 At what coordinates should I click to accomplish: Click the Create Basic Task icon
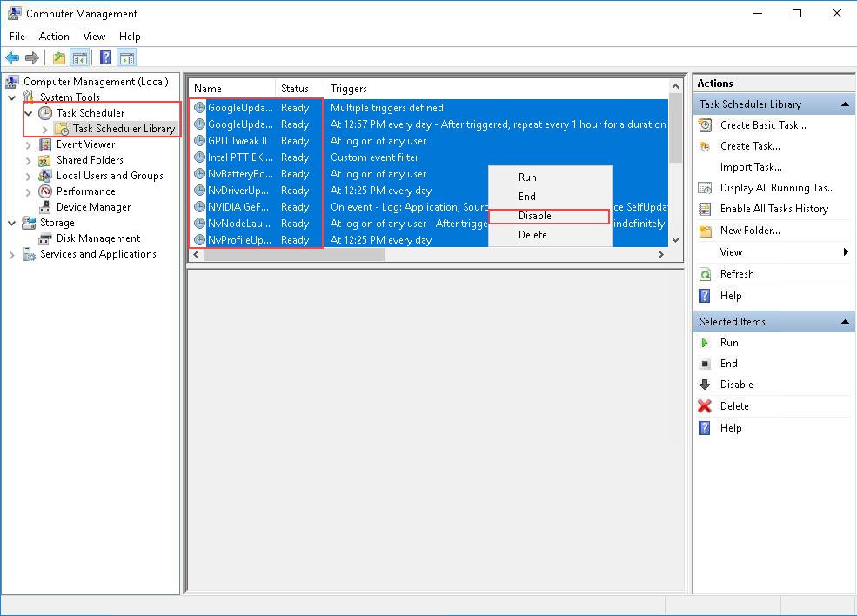pyautogui.click(x=706, y=125)
